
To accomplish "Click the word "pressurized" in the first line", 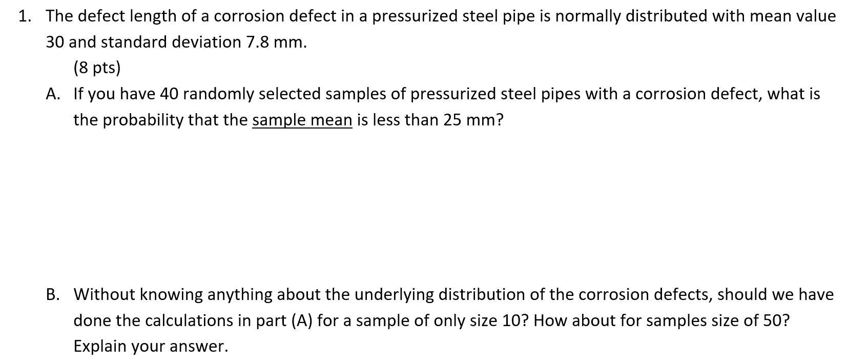I will pos(415,17).
